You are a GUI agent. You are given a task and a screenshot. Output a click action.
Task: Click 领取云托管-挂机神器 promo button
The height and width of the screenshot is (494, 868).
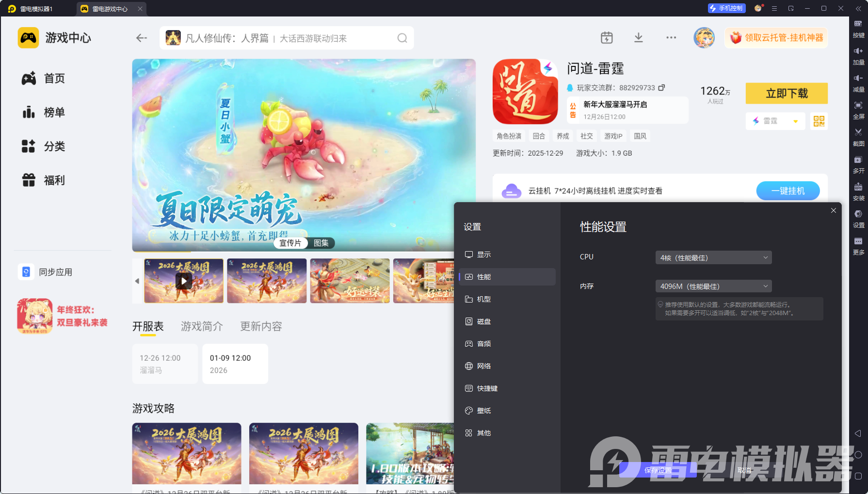777,38
